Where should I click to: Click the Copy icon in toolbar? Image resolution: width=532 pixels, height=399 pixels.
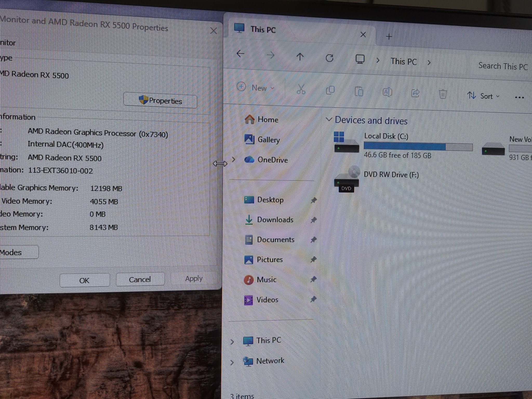pyautogui.click(x=330, y=90)
